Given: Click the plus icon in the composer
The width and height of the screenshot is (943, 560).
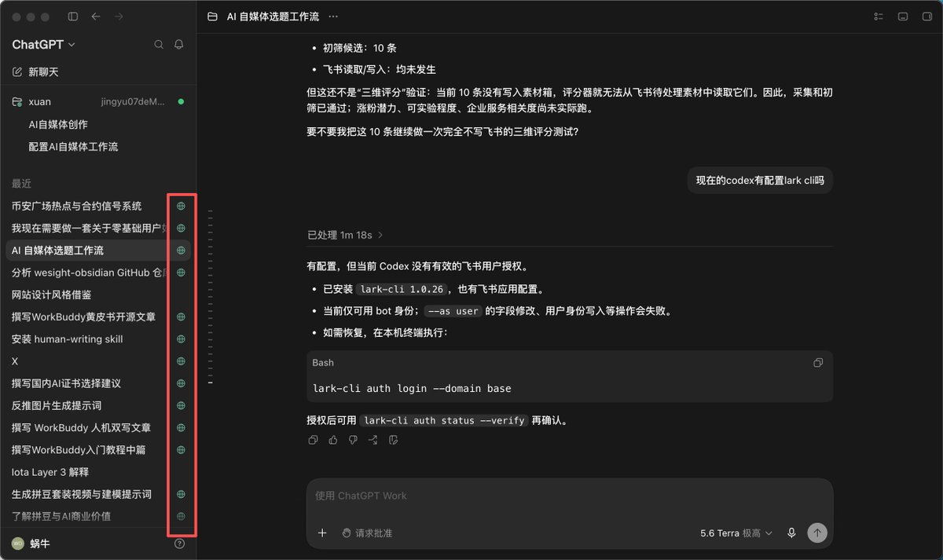Looking at the screenshot, I should coord(322,533).
